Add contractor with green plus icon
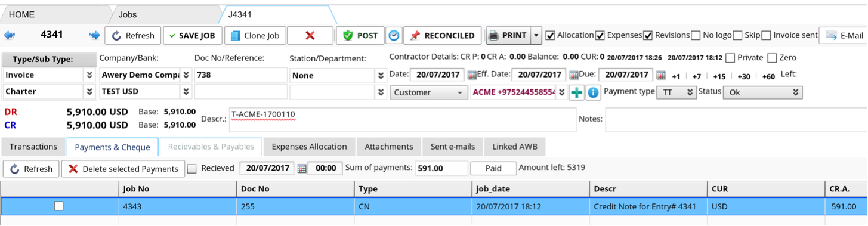 pyautogui.click(x=576, y=92)
